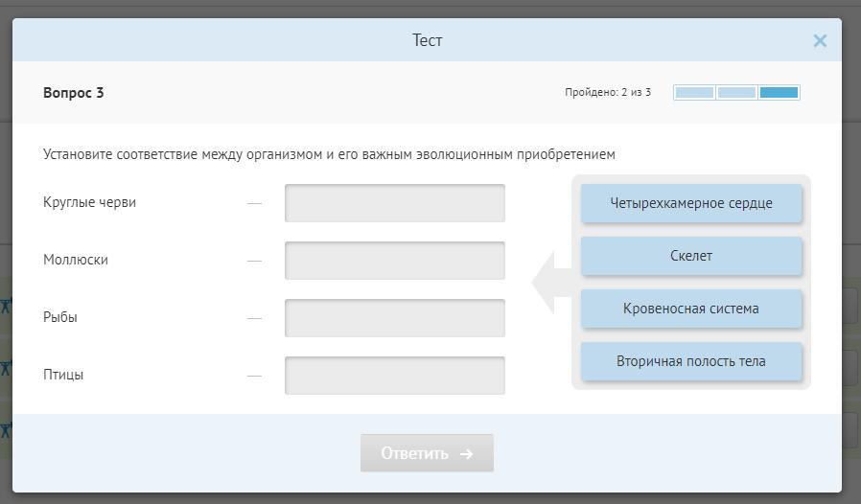Click the Рыбы label

coord(60,317)
